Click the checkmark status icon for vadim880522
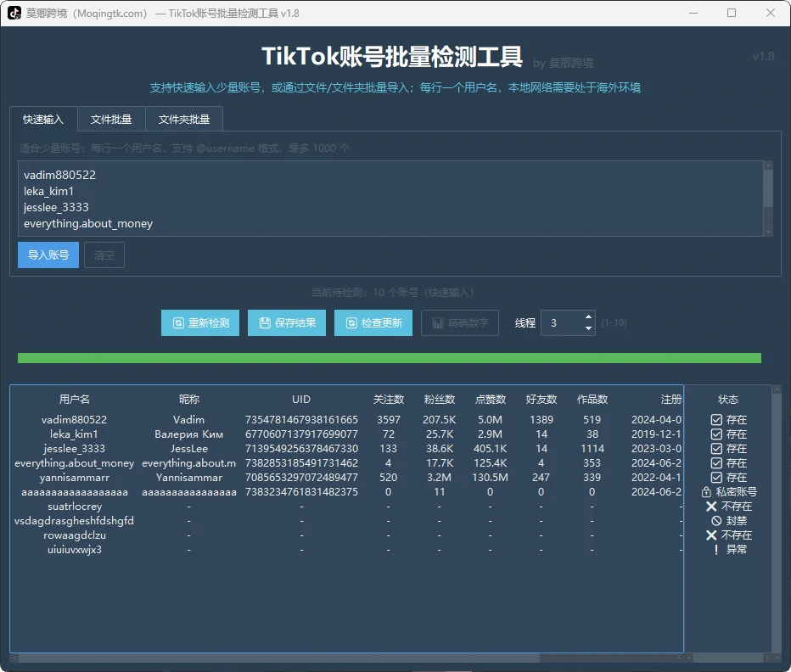 pyautogui.click(x=716, y=420)
